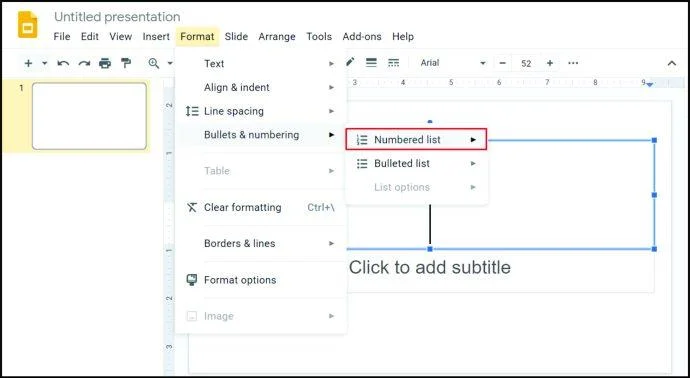Click the Bulleted list icon

[x=362, y=164]
